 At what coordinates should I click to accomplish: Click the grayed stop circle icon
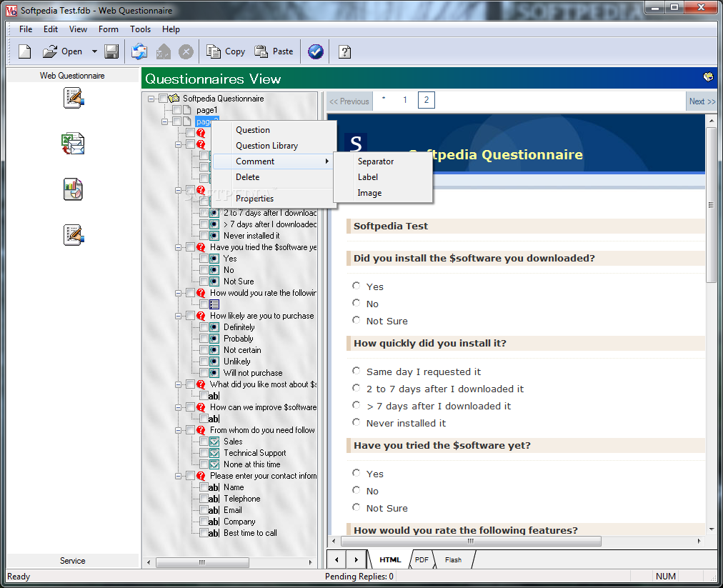pyautogui.click(x=186, y=51)
